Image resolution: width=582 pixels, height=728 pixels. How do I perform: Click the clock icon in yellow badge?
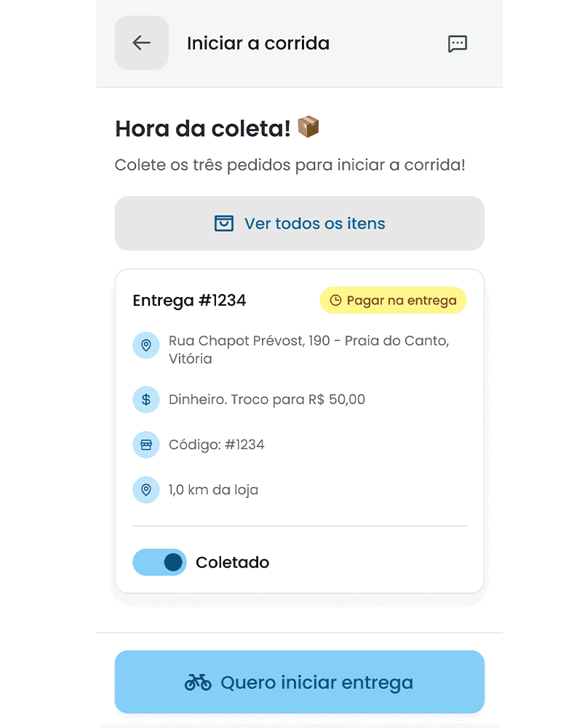[x=335, y=300]
